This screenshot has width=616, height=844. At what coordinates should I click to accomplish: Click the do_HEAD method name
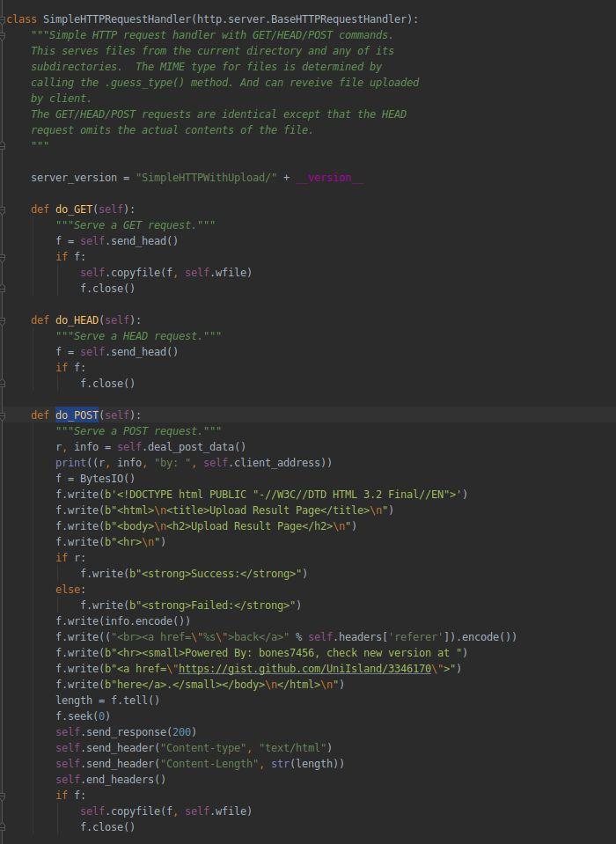tap(77, 320)
